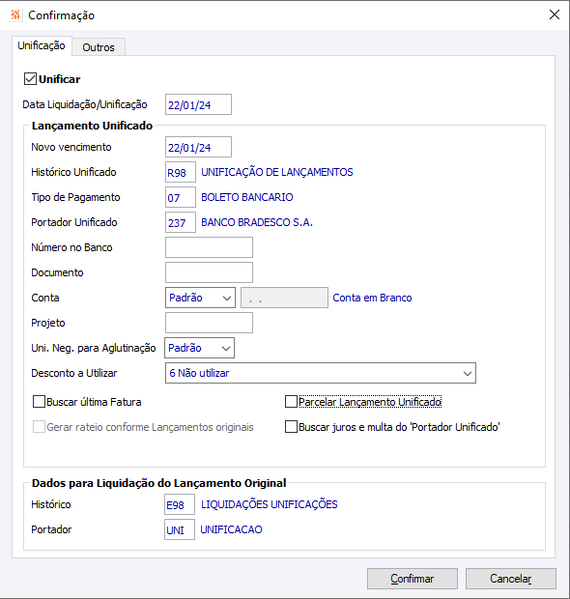
Task: Select the Unificação tab
Action: [41, 46]
